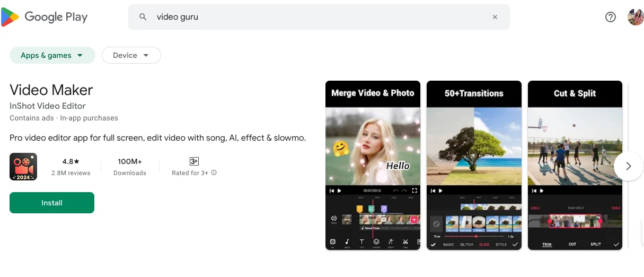
Task: Click the 3+ rating badge
Action: pos(194,161)
